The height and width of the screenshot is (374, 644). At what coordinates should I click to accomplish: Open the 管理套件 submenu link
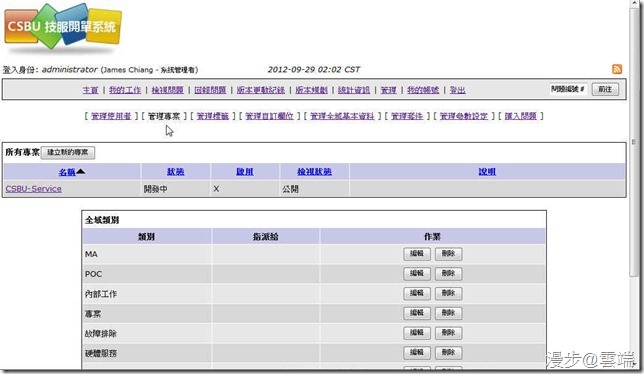(407, 116)
